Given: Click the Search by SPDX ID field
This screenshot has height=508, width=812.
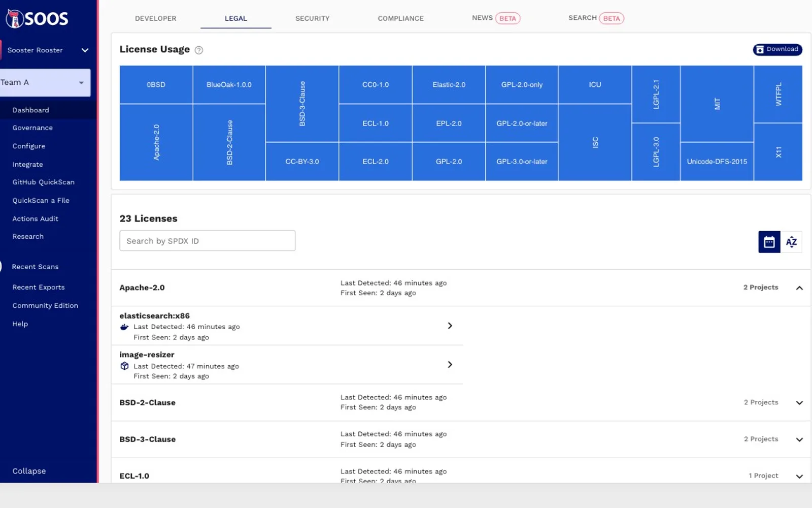Looking at the screenshot, I should 207,241.
